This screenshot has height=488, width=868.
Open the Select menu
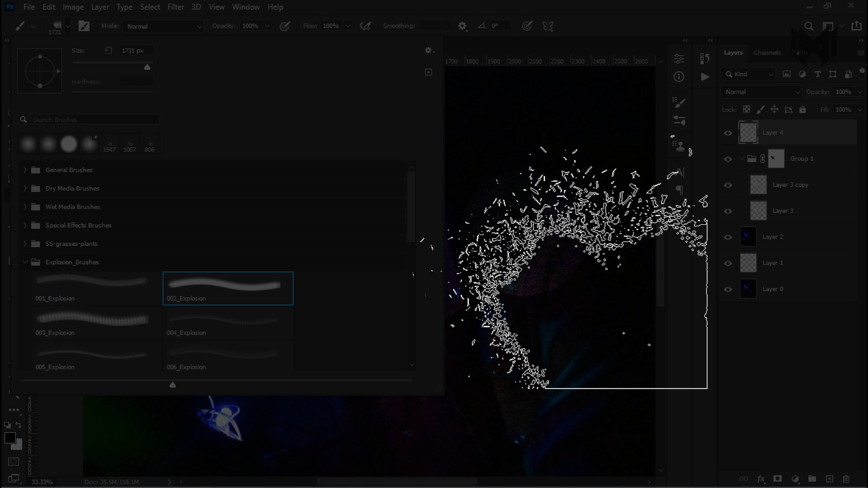coord(150,7)
